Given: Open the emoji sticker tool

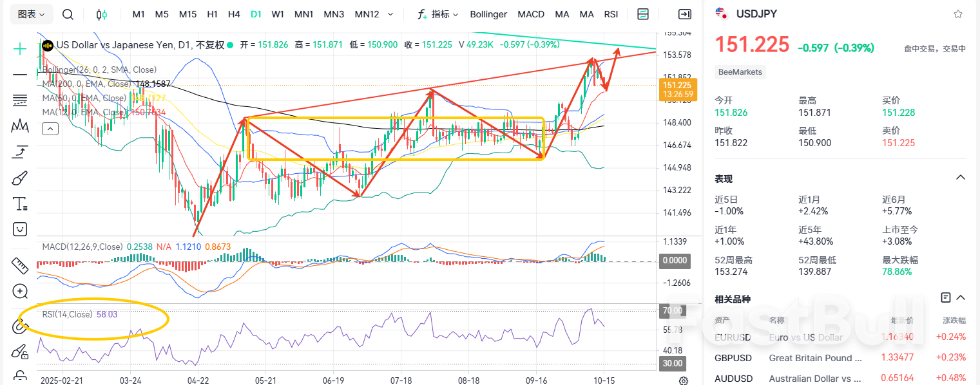Looking at the screenshot, I should point(20,229).
